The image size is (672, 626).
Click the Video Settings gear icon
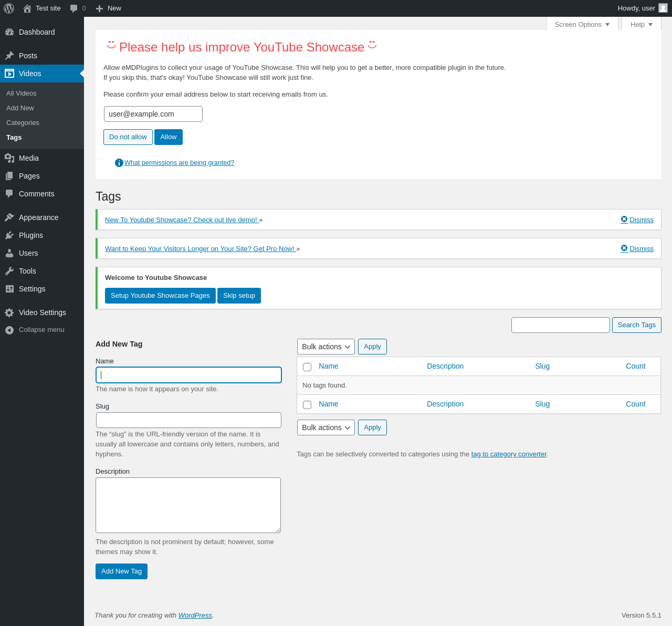(9, 312)
